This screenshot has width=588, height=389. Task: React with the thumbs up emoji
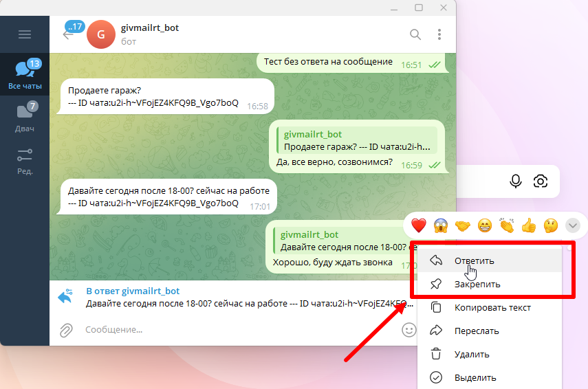(528, 225)
